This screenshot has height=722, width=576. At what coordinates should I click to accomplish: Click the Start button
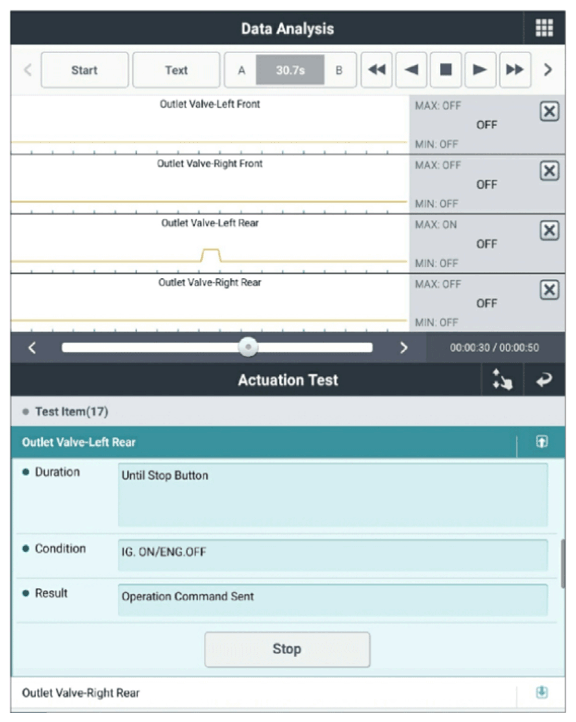coord(84,70)
